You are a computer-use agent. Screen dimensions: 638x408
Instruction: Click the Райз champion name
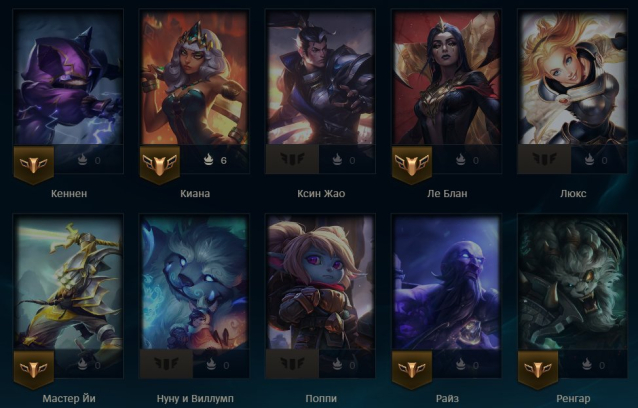click(x=447, y=398)
